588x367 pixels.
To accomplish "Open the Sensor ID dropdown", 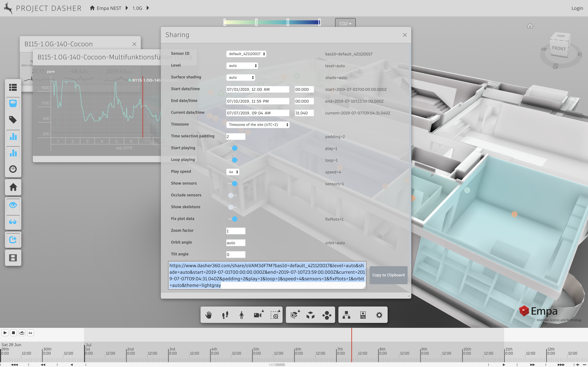I will pos(246,54).
